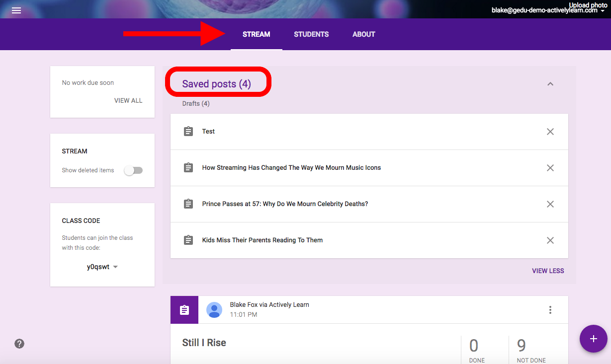This screenshot has width=611, height=364.
Task: Discard the Prince Passes at 57 draft
Action: pyautogui.click(x=550, y=204)
